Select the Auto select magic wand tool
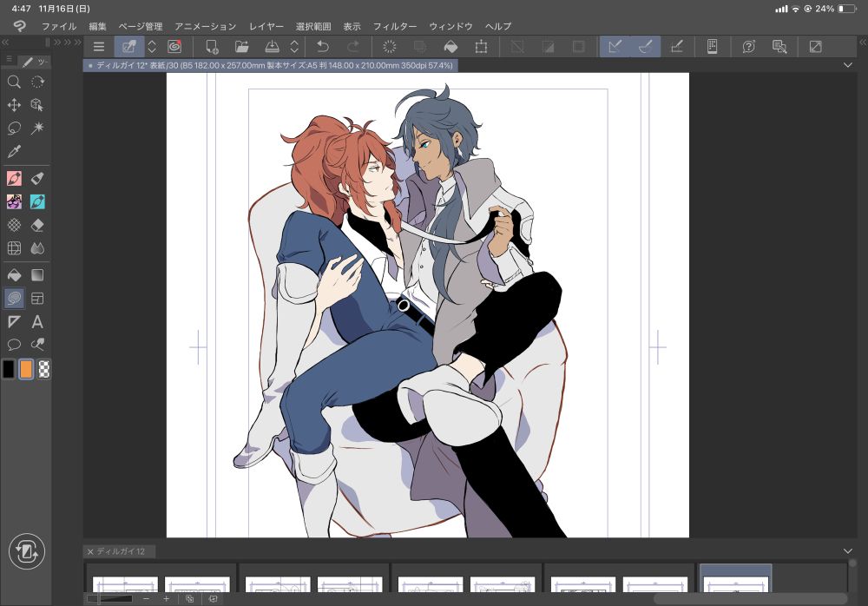The width and height of the screenshot is (868, 606). click(x=37, y=128)
